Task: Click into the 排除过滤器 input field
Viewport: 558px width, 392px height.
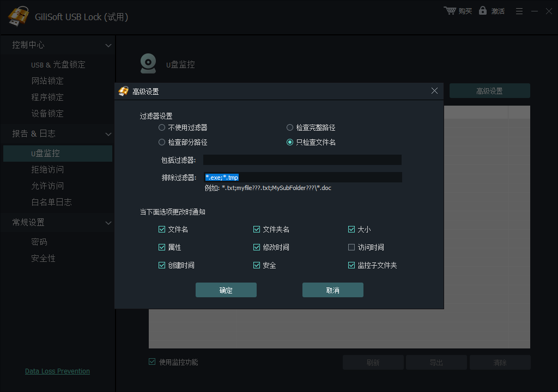Action: [x=303, y=177]
